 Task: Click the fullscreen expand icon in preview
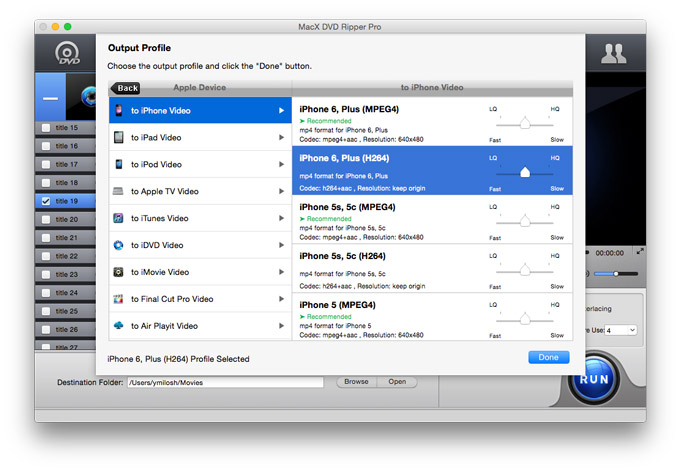(640, 251)
